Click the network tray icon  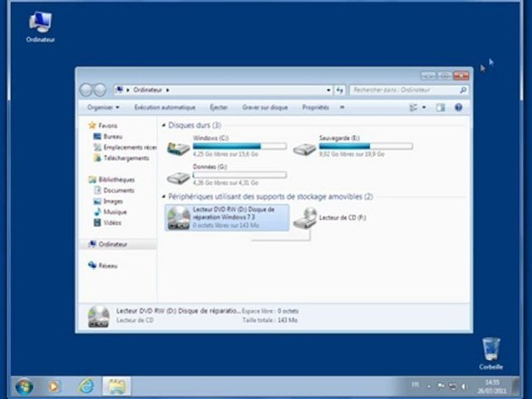click(453, 386)
